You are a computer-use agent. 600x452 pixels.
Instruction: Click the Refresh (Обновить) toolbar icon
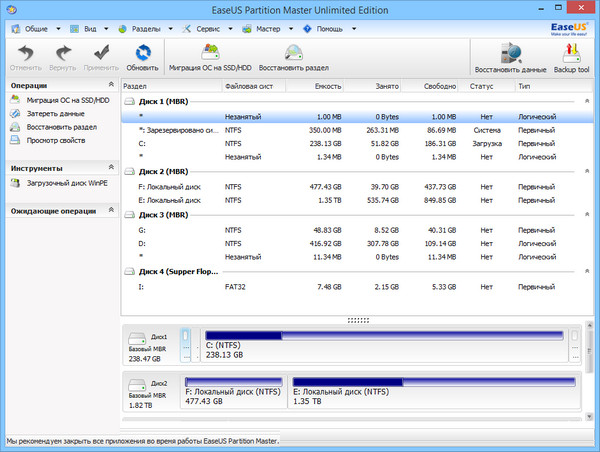click(143, 54)
